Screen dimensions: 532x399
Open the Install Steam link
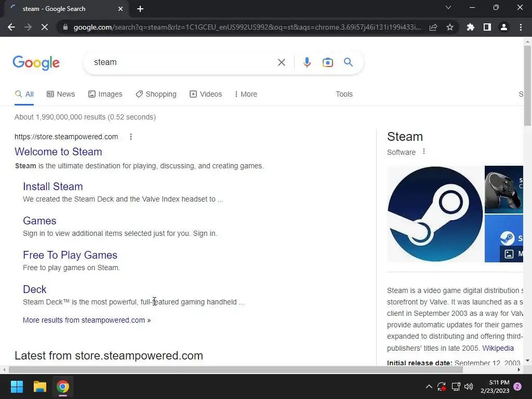(x=53, y=187)
